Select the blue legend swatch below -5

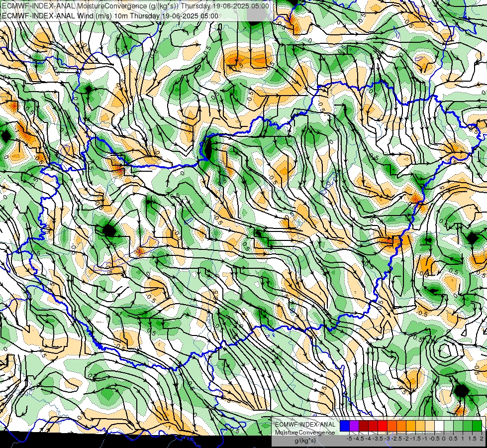pos(345,426)
